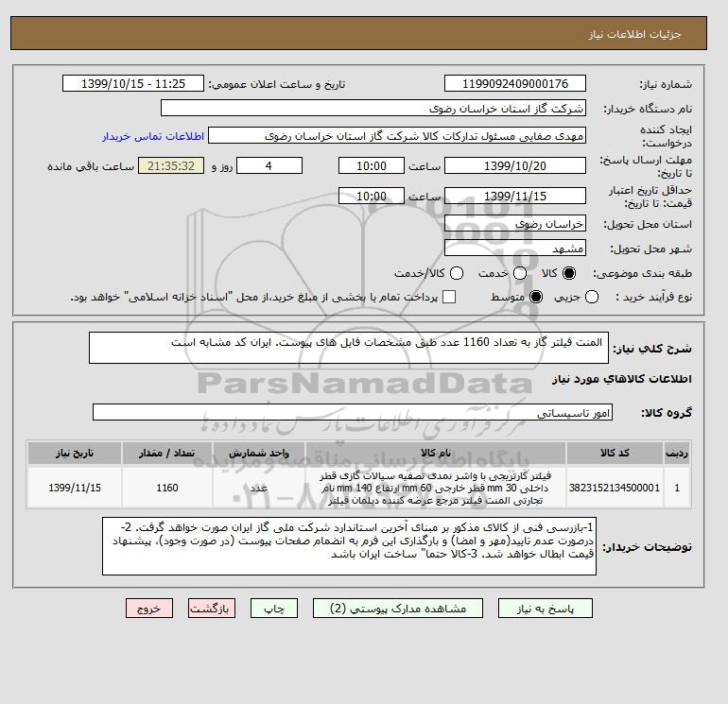Click the request creator field مهدی صفایی

397,136
